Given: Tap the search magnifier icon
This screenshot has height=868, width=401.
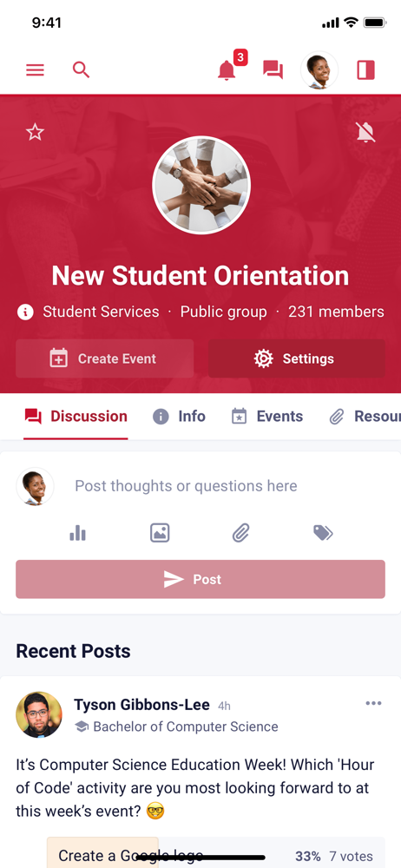Looking at the screenshot, I should tap(81, 69).
